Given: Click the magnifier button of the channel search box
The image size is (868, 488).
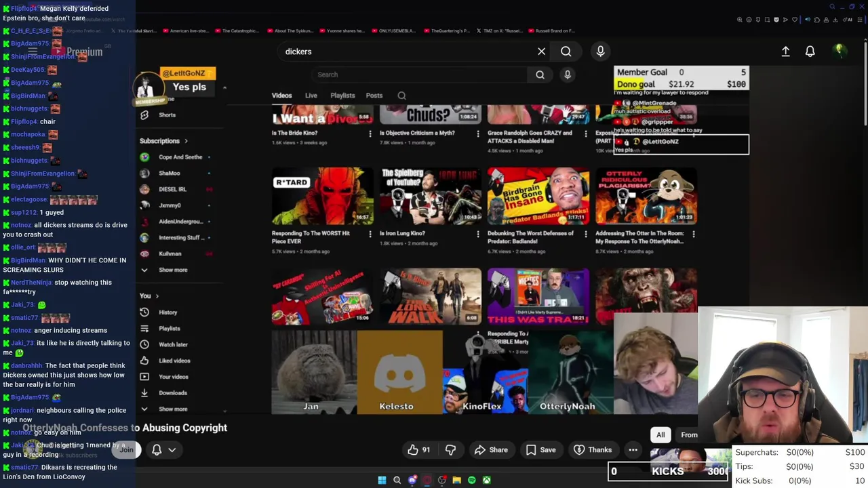Looking at the screenshot, I should [x=540, y=75].
